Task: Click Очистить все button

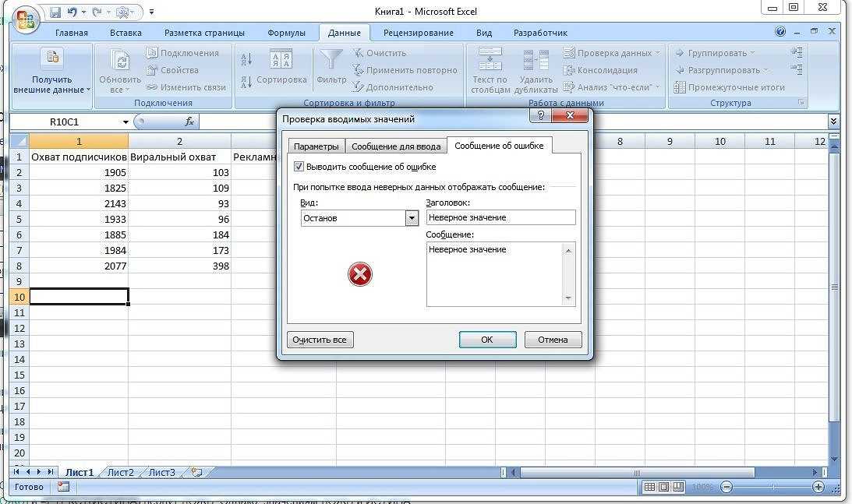Action: (x=320, y=340)
